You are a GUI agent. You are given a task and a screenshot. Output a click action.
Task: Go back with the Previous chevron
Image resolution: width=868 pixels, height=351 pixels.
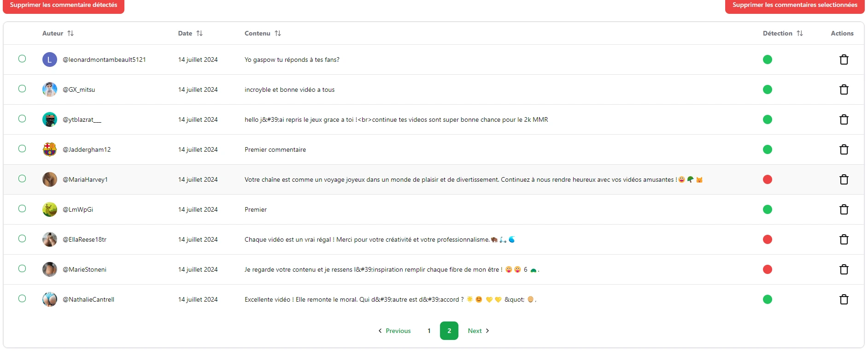pos(380,331)
